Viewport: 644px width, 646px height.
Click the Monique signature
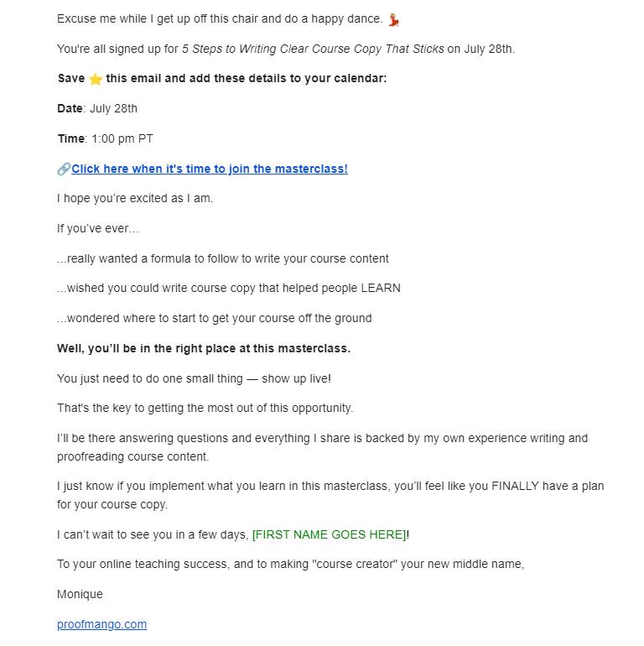tap(80, 595)
